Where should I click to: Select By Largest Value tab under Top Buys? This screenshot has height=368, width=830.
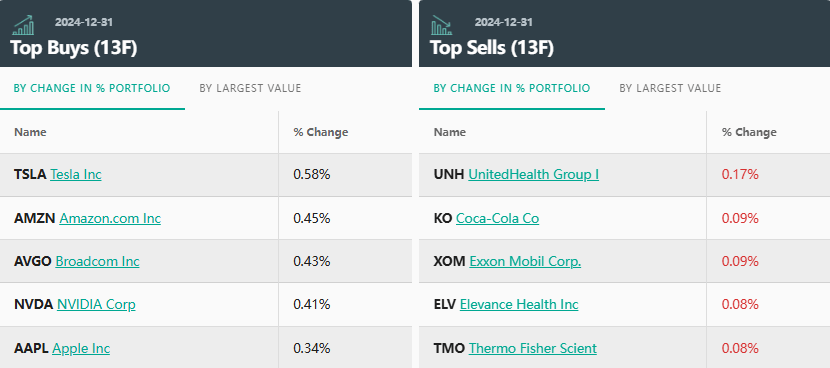[x=250, y=88]
